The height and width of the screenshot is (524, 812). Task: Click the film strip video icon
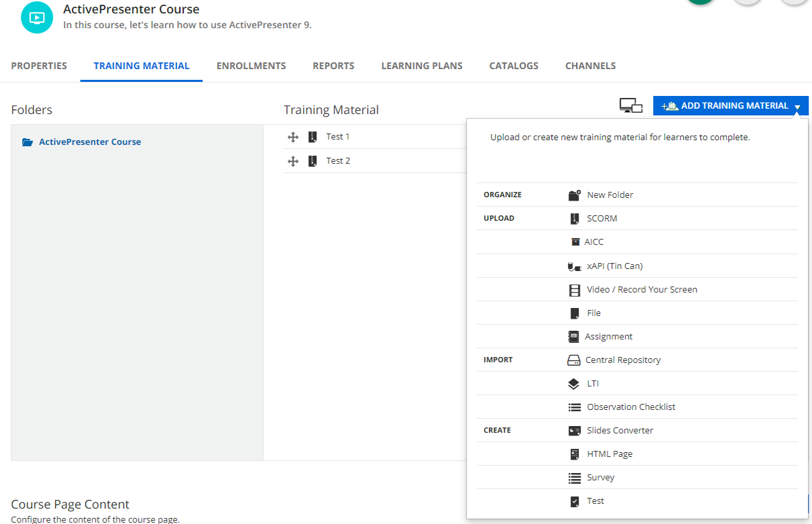[x=575, y=291]
